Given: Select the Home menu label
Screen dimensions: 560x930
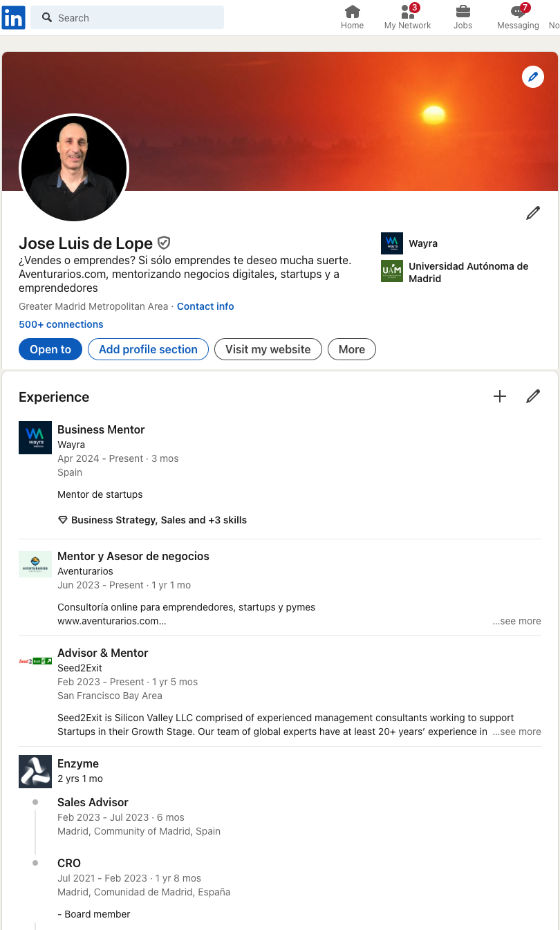Looking at the screenshot, I should pos(353,26).
